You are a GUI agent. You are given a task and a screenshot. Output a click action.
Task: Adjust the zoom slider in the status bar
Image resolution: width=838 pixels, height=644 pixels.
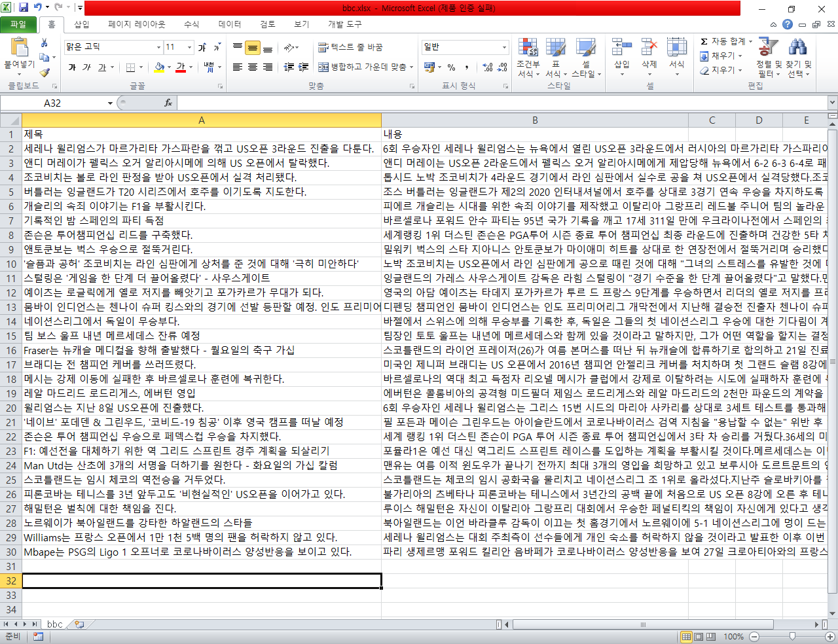point(792,636)
